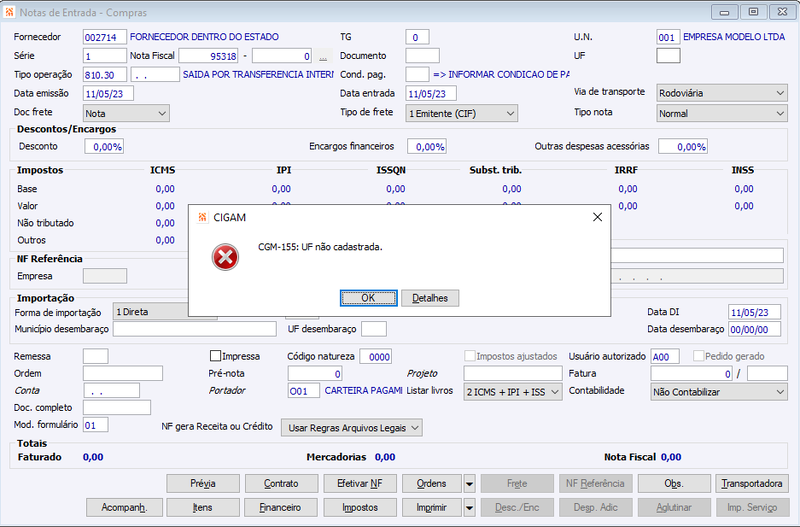Expand the Tipo de frete dropdown

[462, 113]
